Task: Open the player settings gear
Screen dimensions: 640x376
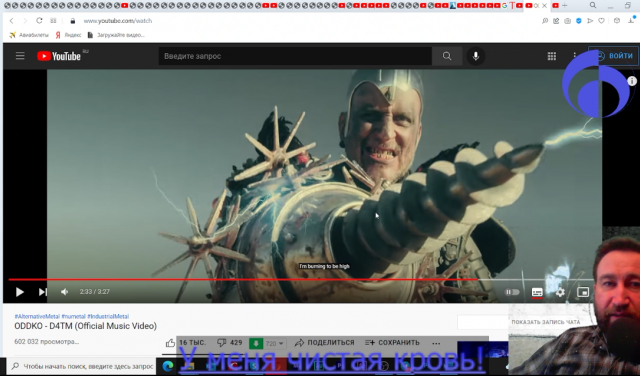Action: [x=560, y=292]
